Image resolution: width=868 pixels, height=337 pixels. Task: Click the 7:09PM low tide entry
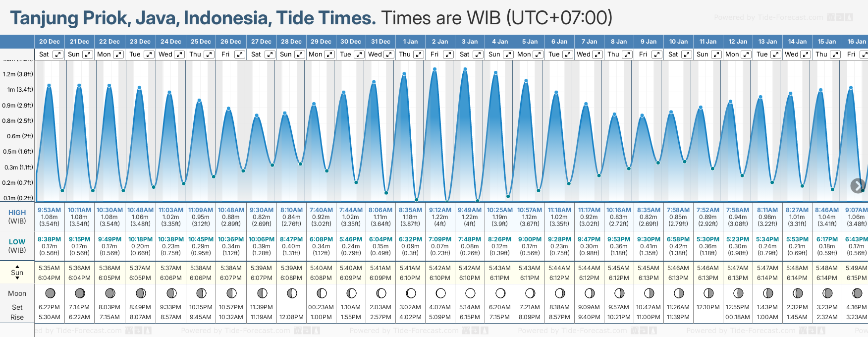(x=440, y=239)
